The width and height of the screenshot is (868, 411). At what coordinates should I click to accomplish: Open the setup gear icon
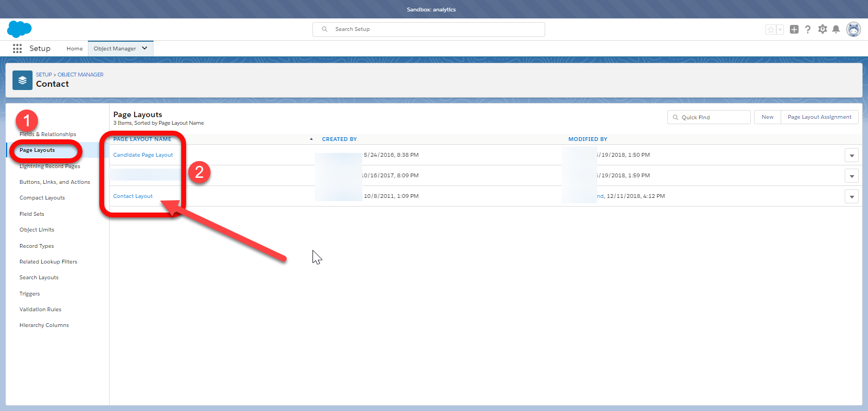822,29
